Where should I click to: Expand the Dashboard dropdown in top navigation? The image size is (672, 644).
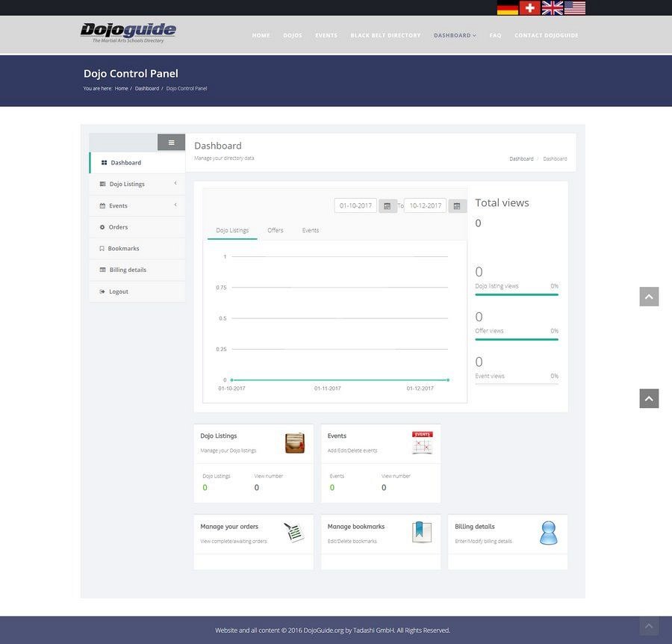coord(455,35)
